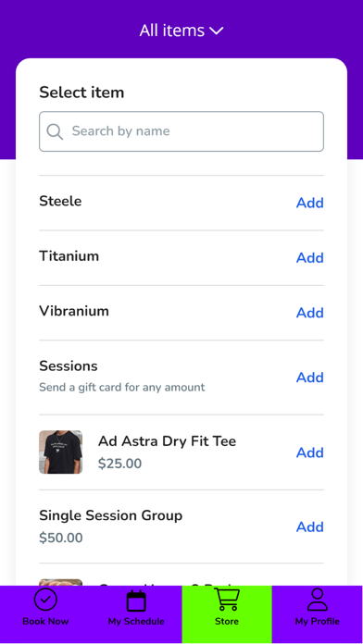
Task: Focus the Search by name field
Action: (x=181, y=131)
